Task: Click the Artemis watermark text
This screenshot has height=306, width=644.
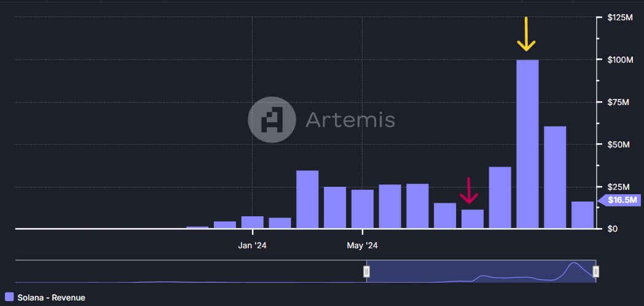Action: click(350, 119)
